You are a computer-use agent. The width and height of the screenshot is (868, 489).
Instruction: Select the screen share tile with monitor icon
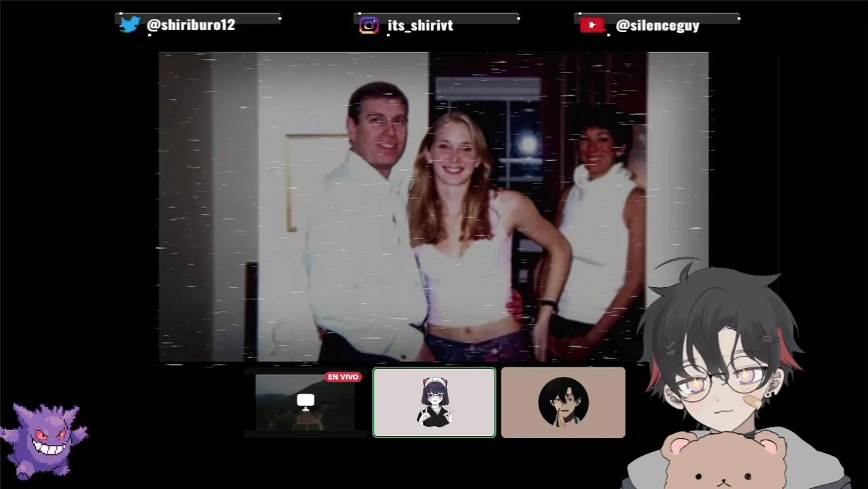click(x=305, y=403)
